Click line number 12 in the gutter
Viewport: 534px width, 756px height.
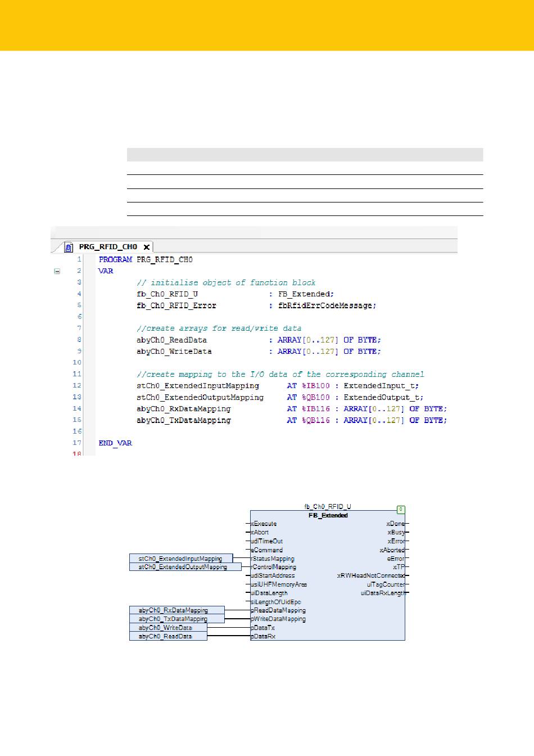pos(77,386)
